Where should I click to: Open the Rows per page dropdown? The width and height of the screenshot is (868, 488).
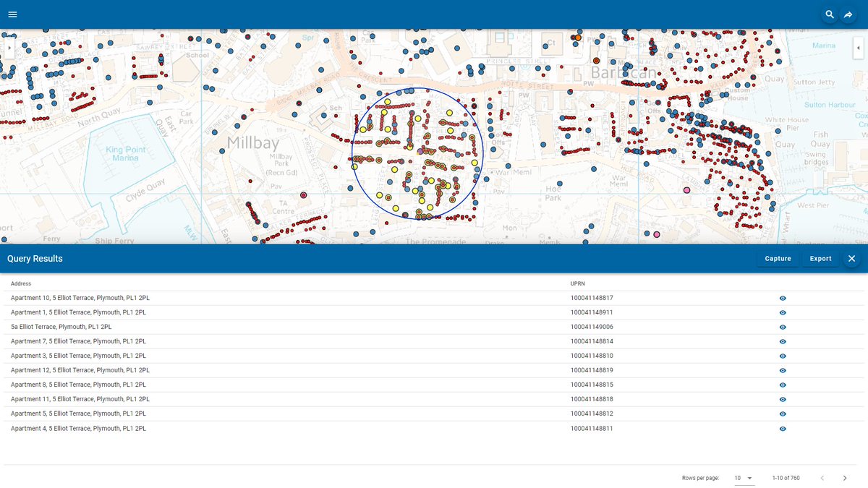(744, 478)
